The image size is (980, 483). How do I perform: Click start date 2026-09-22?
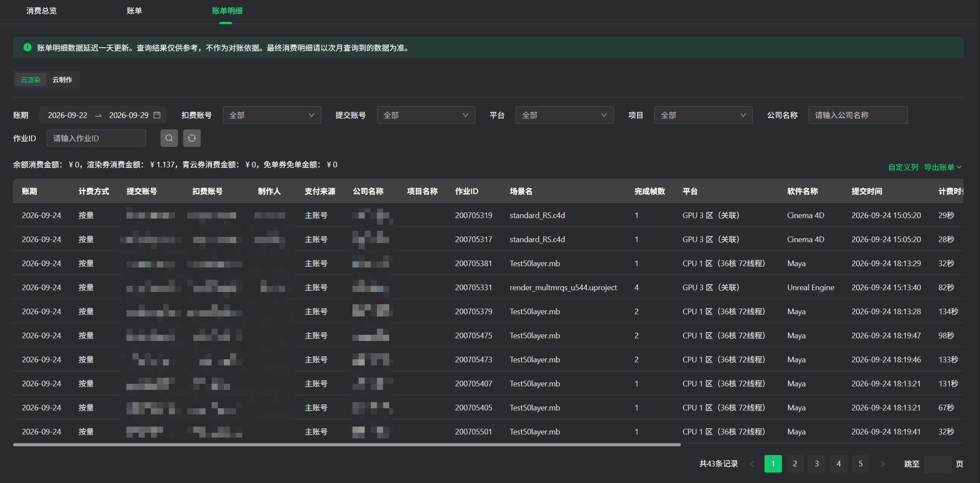pos(68,115)
